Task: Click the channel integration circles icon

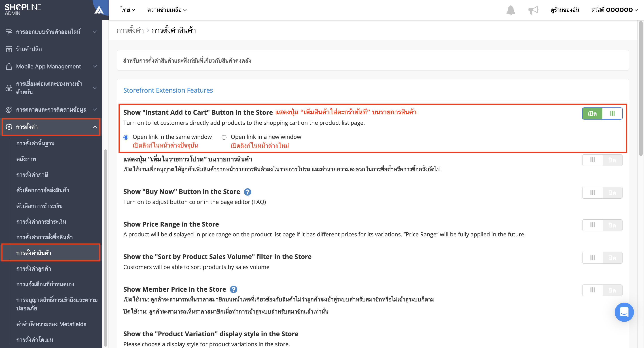Action: coord(9,88)
